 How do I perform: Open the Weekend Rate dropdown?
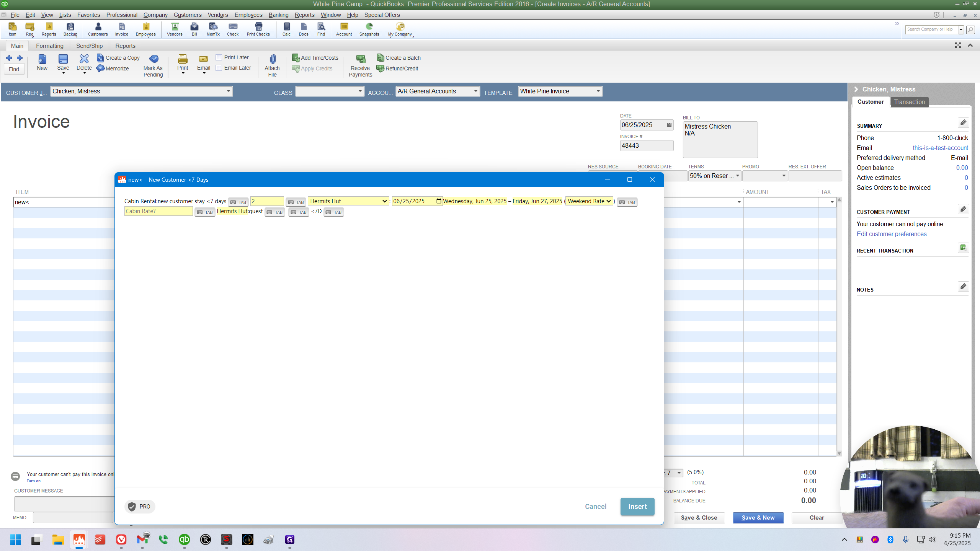[x=590, y=201]
